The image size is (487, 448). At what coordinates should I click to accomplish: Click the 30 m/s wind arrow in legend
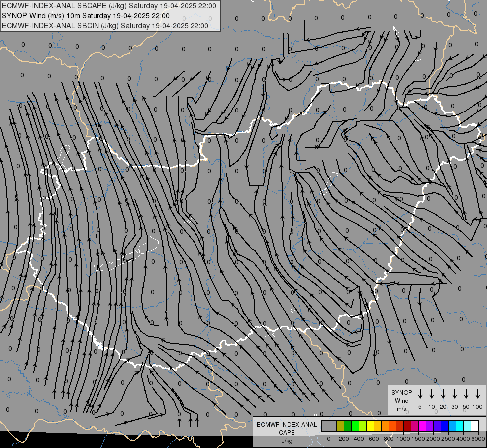point(454,394)
